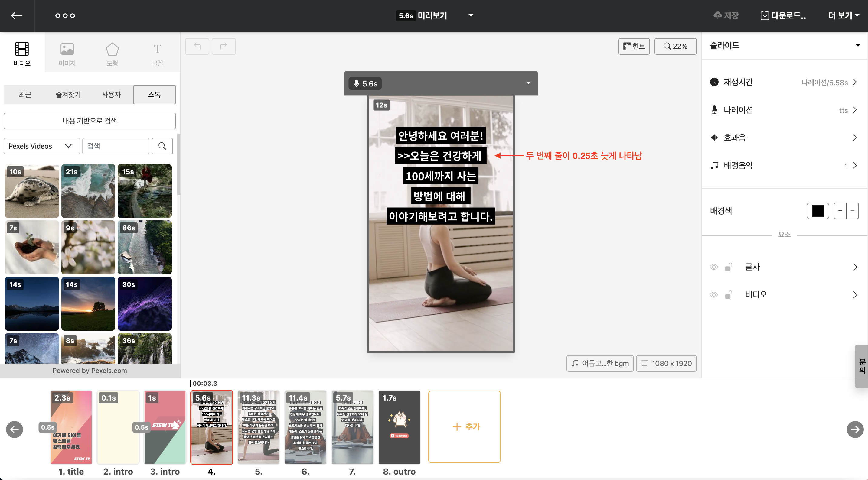Click the magnifier search icon button
868x480 pixels.
coord(162,146)
